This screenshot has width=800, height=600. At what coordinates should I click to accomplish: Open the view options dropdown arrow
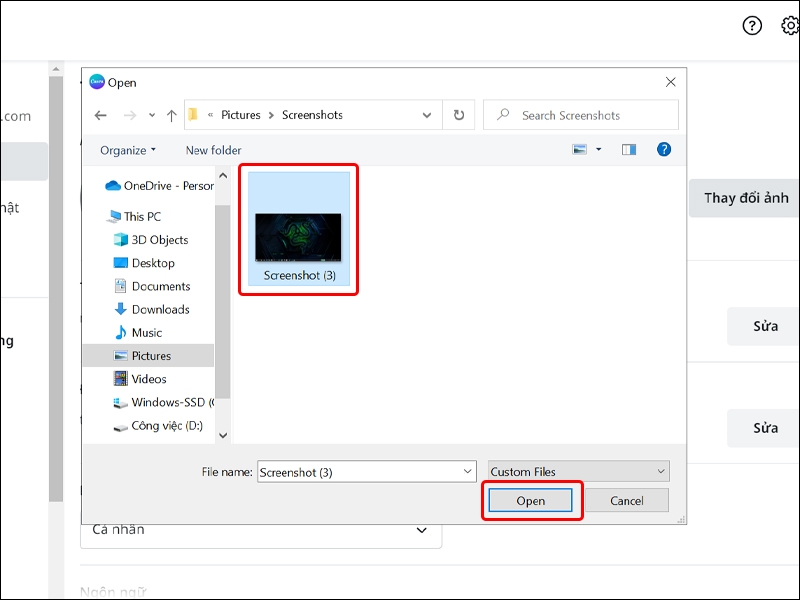pyautogui.click(x=599, y=149)
